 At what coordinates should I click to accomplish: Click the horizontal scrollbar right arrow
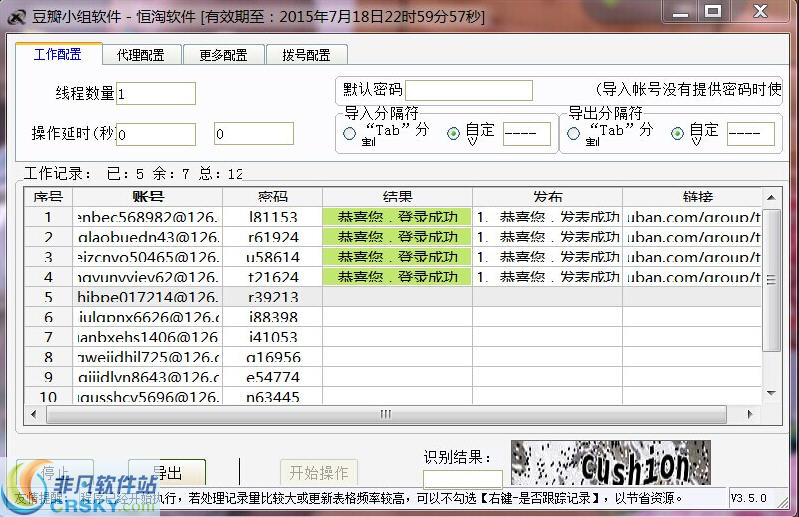[750, 414]
